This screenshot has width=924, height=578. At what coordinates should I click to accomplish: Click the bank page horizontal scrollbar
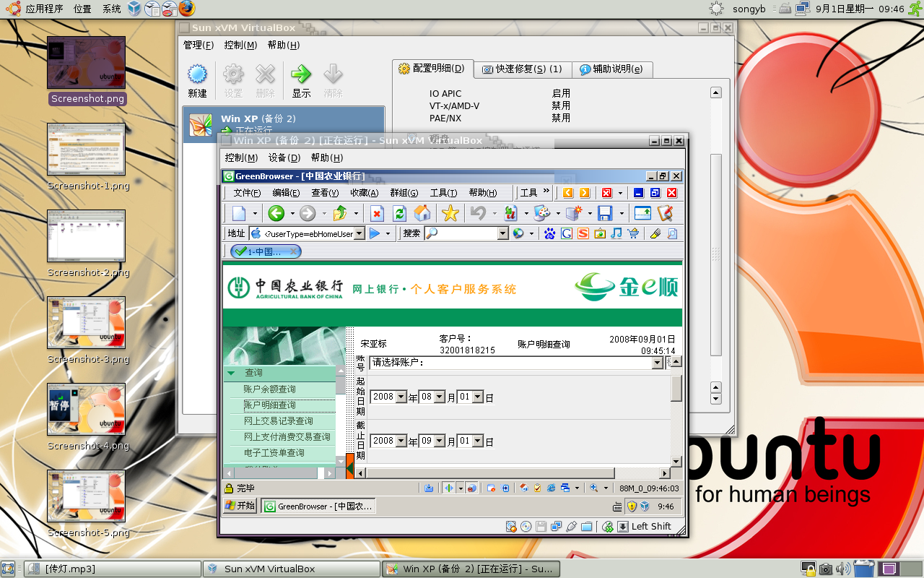[x=513, y=473]
